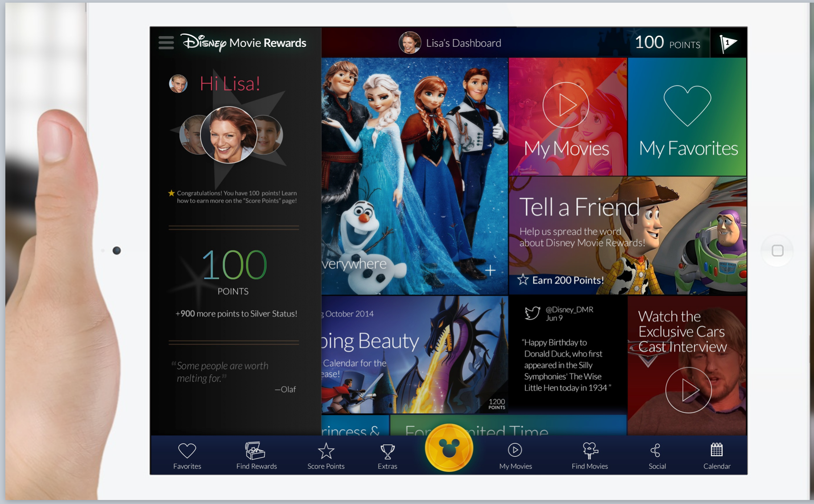Tap the Disney Movie Rewards logo

[244, 43]
